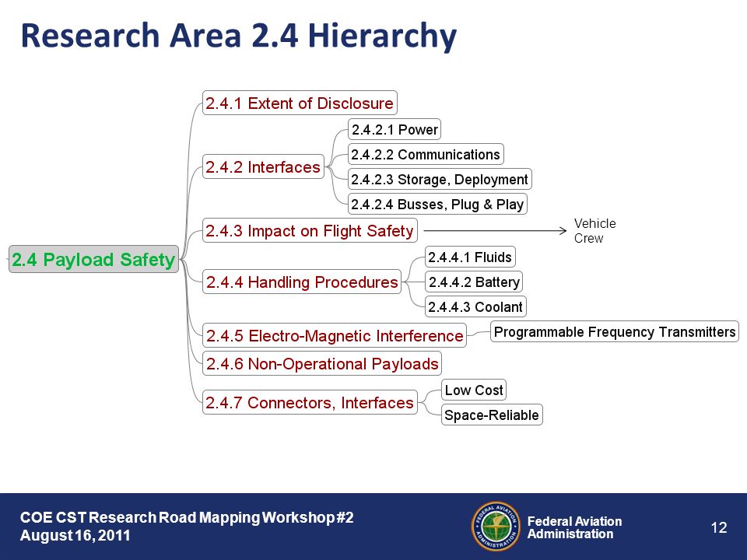Click the COE CST Research Road Mapping Workshop text
This screenshot has width=747, height=560.
(x=187, y=517)
